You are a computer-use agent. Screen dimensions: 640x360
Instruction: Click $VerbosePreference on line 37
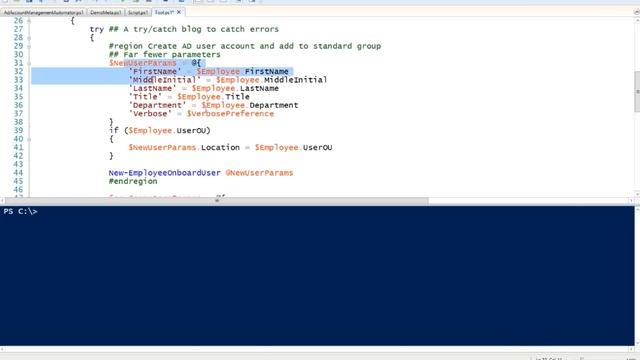[230, 113]
